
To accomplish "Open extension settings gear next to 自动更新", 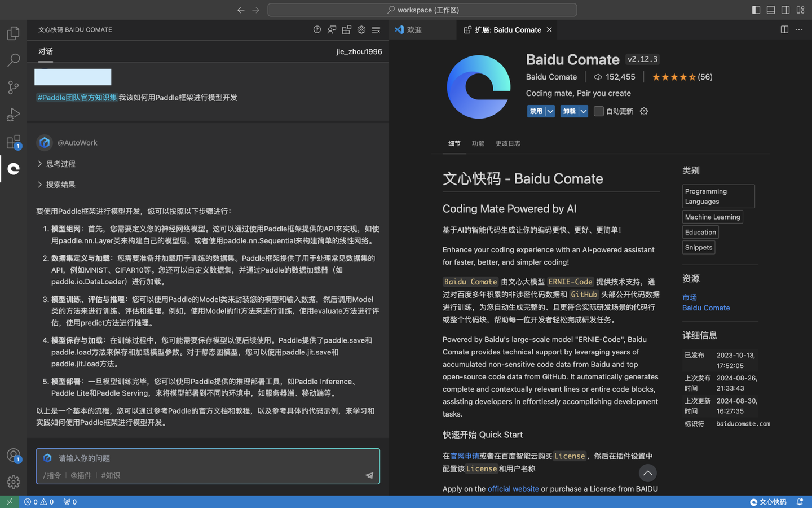I will pos(644,111).
